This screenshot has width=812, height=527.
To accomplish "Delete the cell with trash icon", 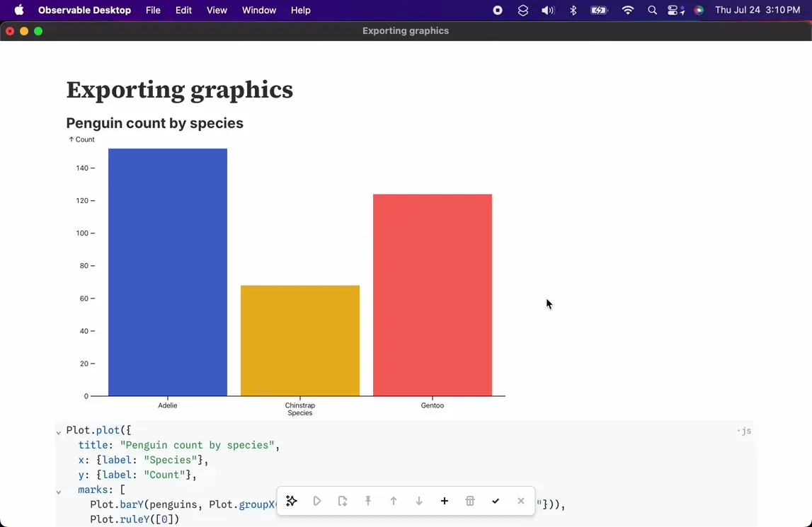I will [470, 501].
